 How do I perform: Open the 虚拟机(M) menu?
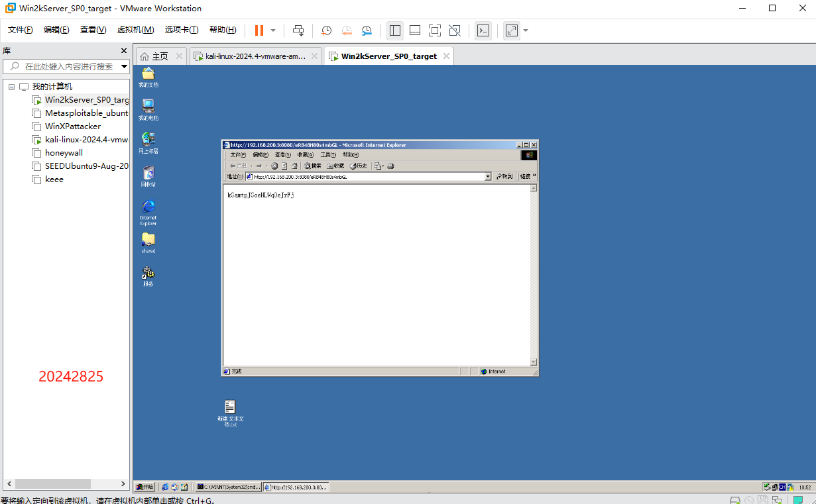click(x=135, y=30)
